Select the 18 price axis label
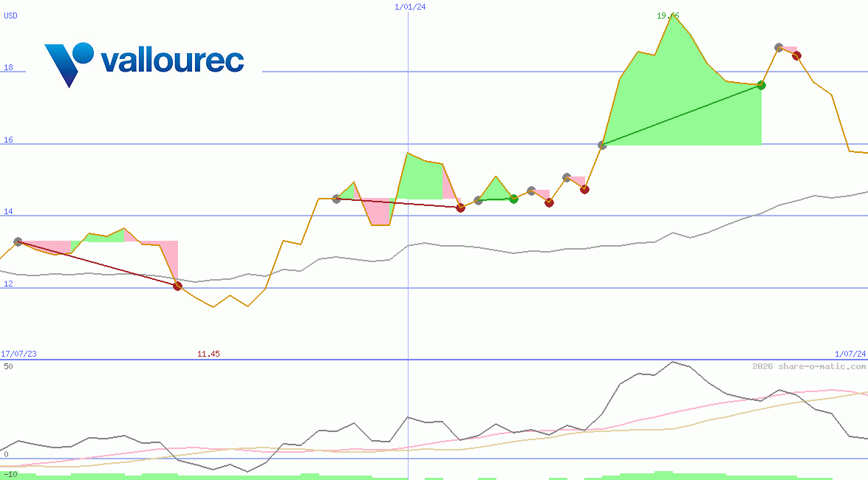 (8, 67)
